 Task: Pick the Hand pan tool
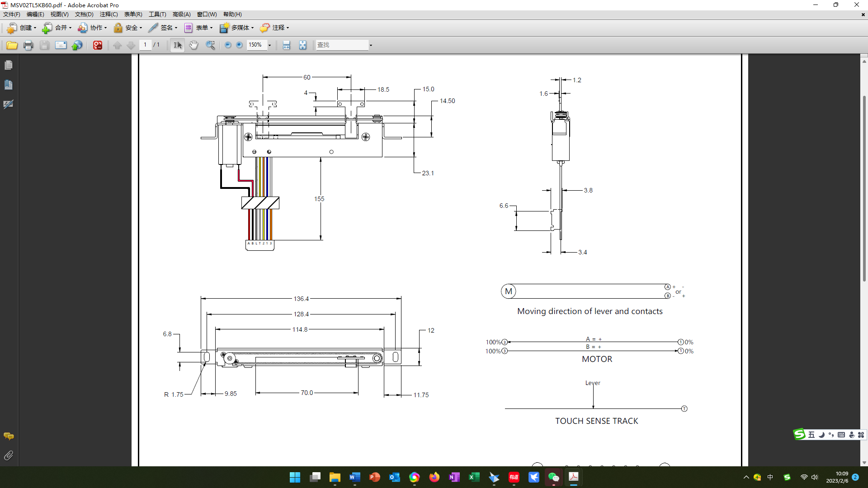193,45
